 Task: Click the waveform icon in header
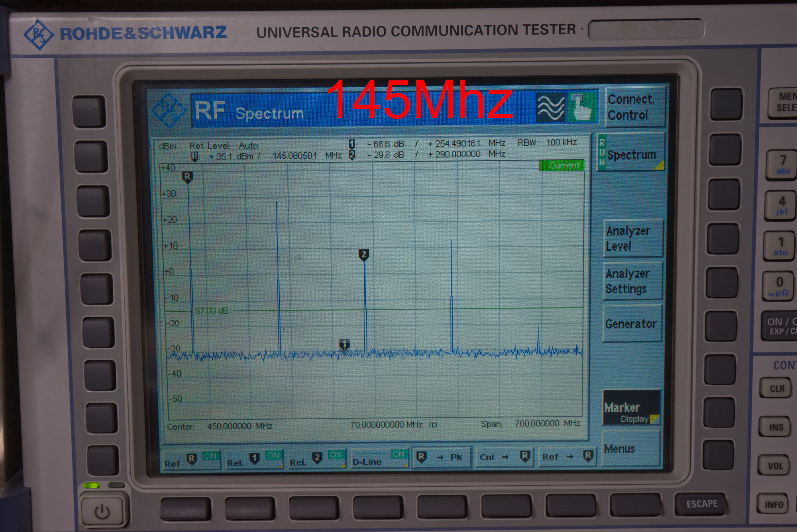pos(550,108)
